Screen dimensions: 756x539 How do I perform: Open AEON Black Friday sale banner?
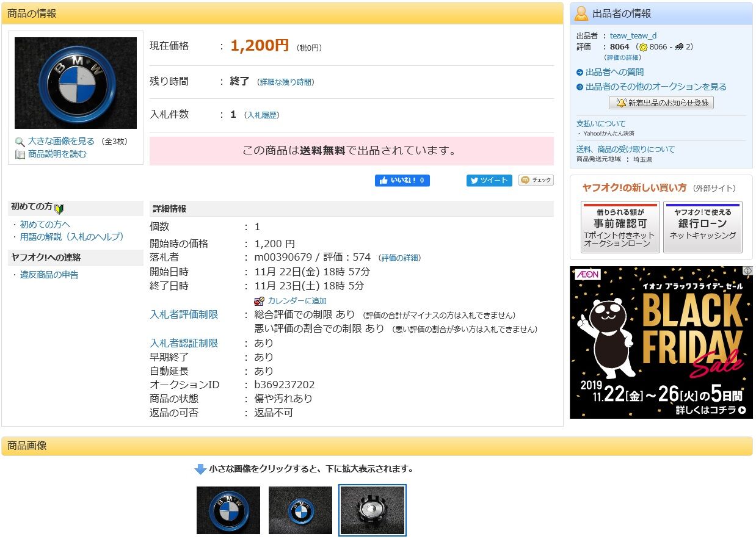(661, 342)
